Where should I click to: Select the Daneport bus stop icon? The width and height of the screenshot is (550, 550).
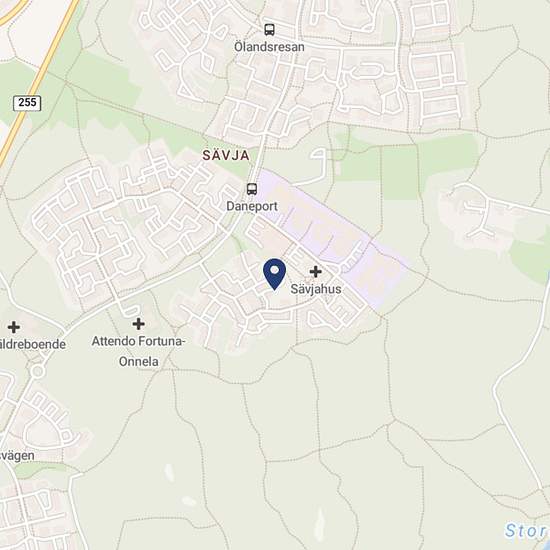252,189
